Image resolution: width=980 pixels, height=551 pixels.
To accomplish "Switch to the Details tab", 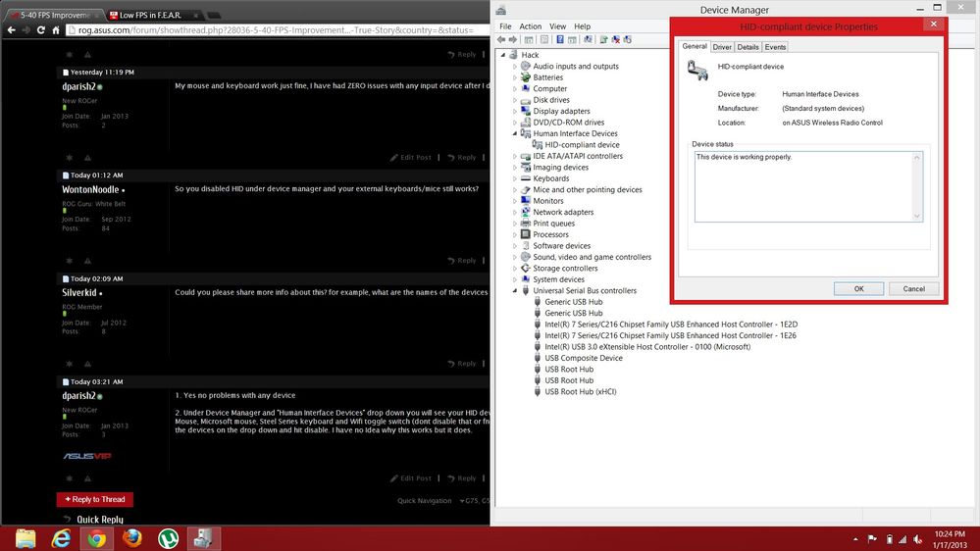I will (x=748, y=47).
